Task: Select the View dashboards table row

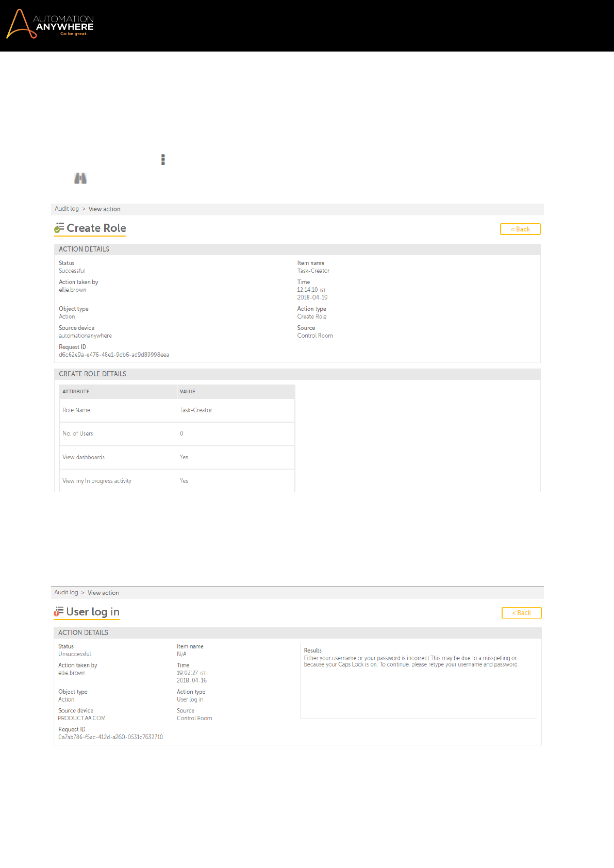Action: pyautogui.click(x=177, y=458)
